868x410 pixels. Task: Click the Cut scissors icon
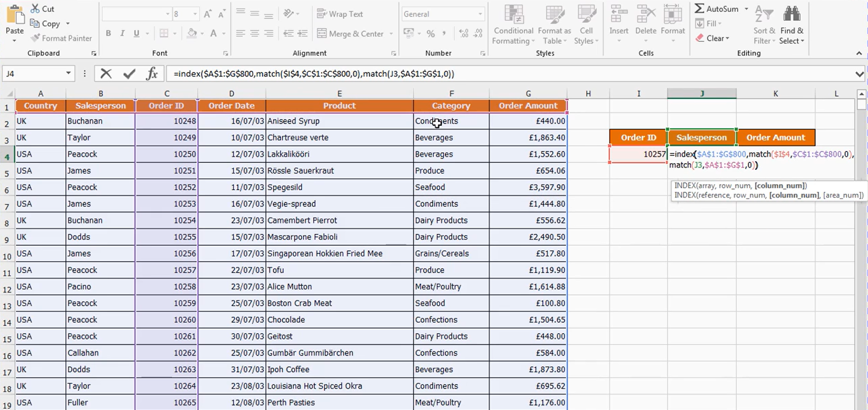(x=35, y=9)
